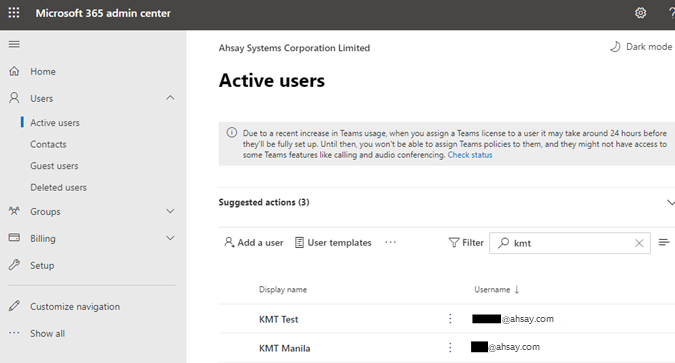Click the Add a user button

point(254,242)
